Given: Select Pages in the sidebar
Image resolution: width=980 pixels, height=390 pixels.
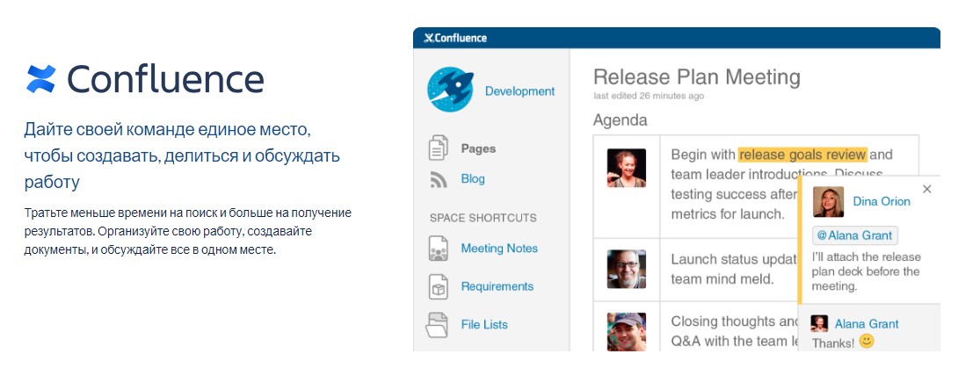Looking at the screenshot, I should pos(478,148).
